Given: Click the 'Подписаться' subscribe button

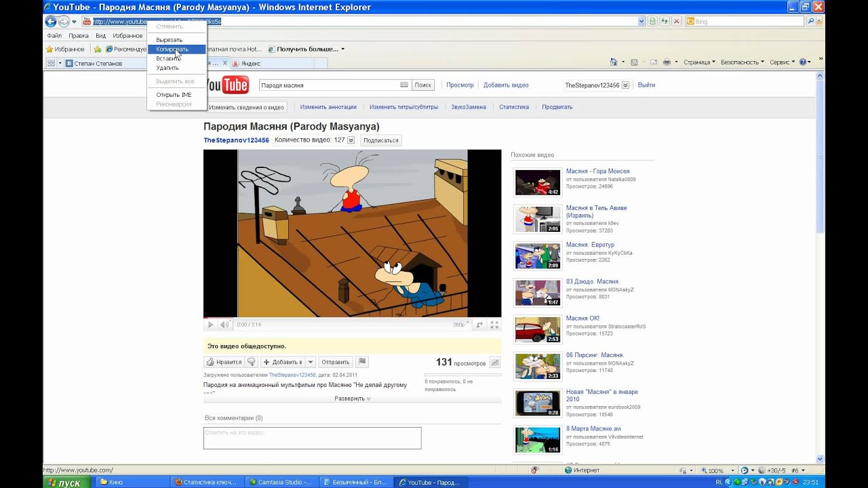Looking at the screenshot, I should click(380, 140).
